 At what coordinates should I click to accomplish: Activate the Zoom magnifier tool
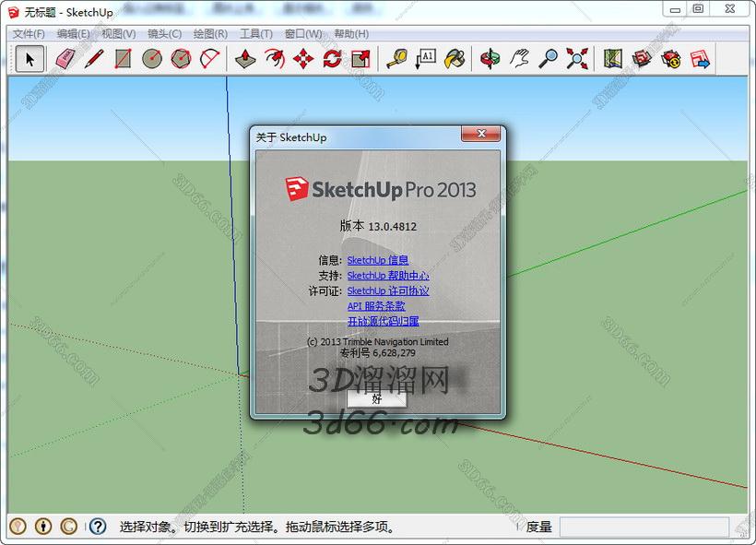click(549, 59)
